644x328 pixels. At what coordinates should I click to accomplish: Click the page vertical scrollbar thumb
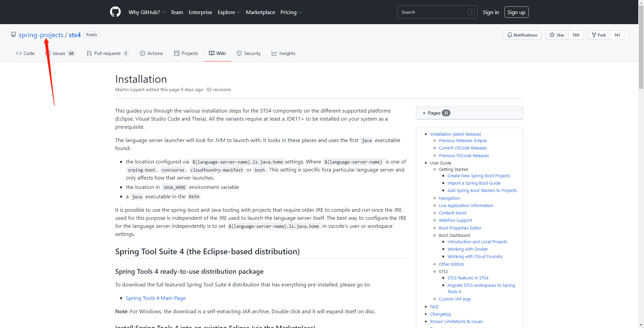point(641,48)
